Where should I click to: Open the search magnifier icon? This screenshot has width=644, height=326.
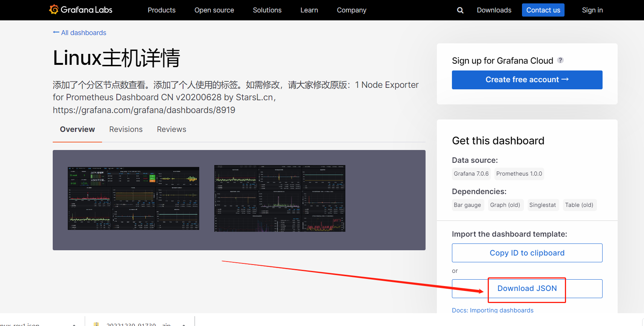pos(460,10)
